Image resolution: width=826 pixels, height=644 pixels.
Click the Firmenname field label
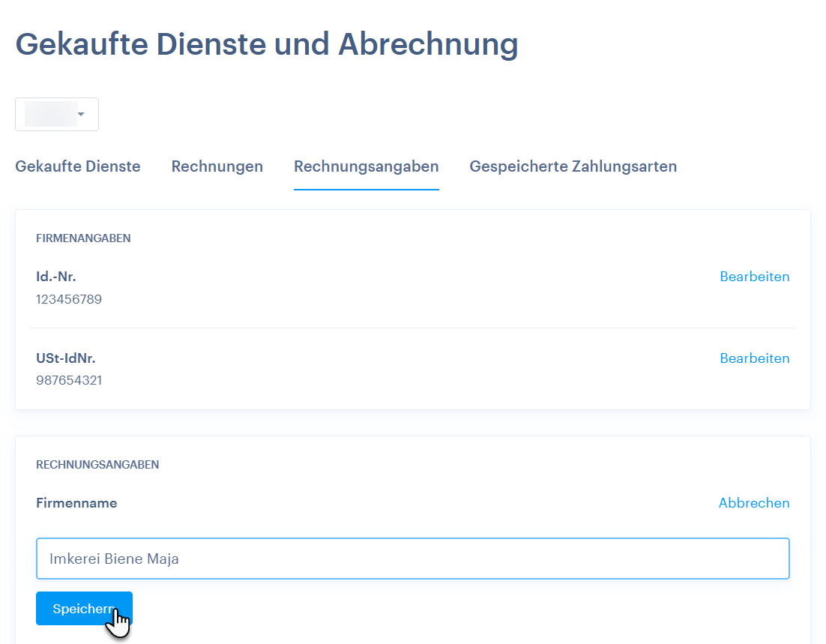click(76, 503)
